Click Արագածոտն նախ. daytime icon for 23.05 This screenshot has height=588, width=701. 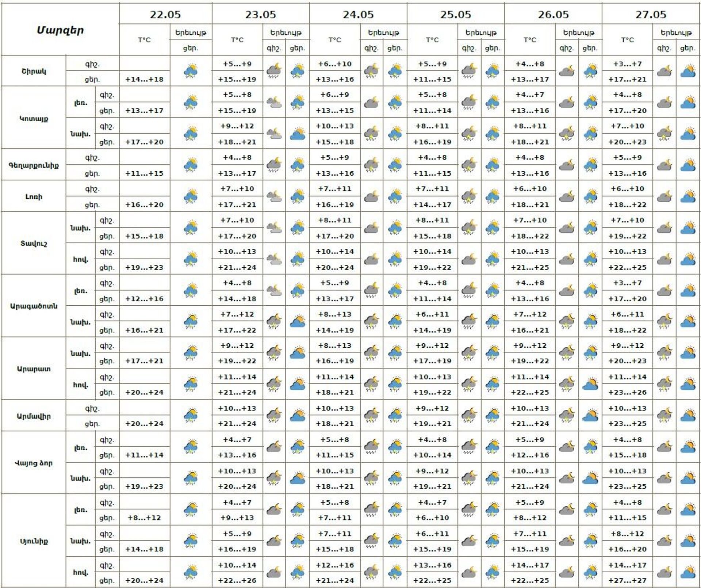(x=298, y=322)
